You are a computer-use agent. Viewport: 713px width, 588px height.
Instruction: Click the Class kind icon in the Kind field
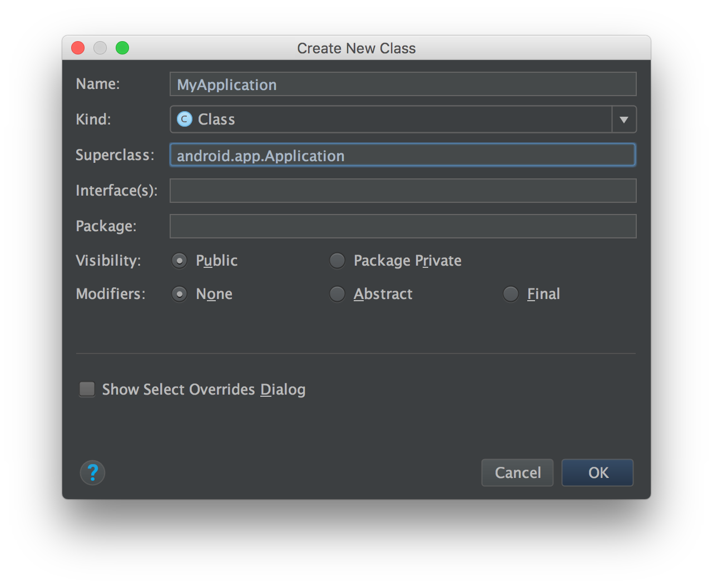point(184,119)
